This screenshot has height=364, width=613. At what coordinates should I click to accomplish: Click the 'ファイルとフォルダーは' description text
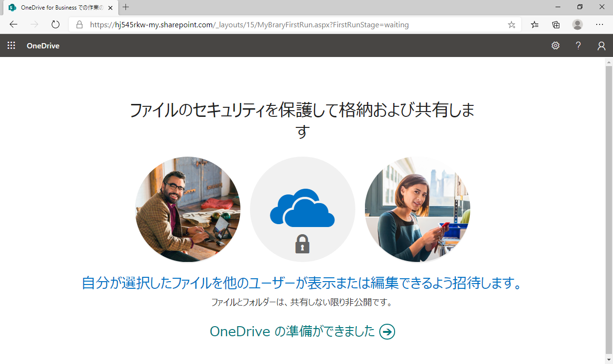pyautogui.click(x=302, y=303)
